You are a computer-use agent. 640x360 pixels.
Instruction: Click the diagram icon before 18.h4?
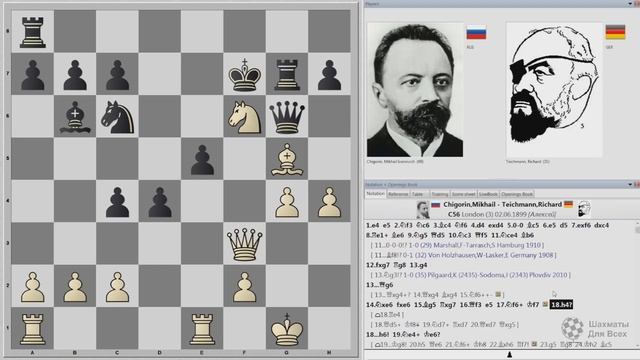[545, 304]
